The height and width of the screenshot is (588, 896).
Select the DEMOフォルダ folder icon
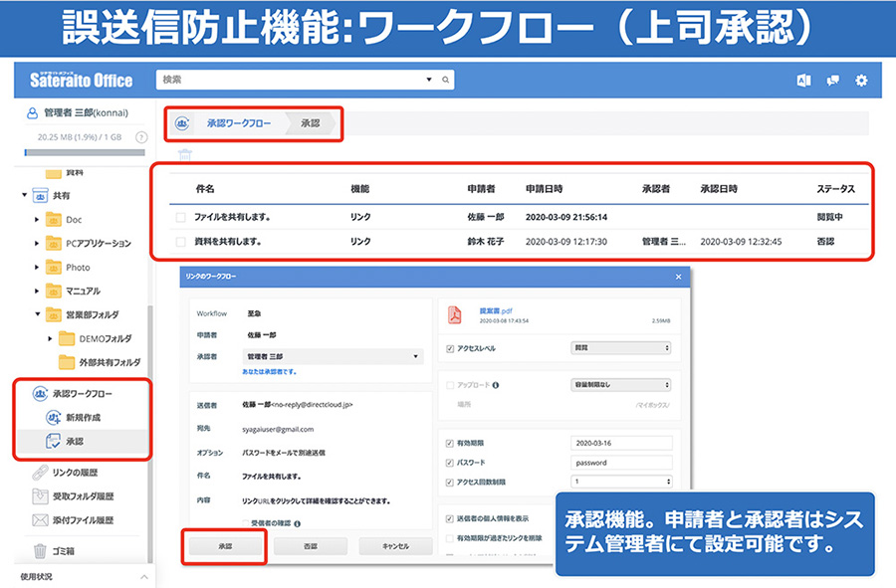click(67, 338)
